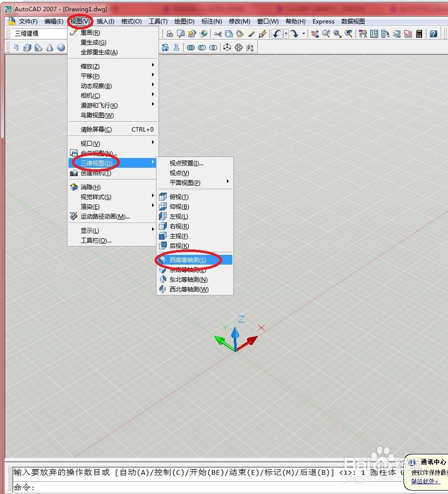
Task: Open the Properties palette icon
Action: [362, 34]
